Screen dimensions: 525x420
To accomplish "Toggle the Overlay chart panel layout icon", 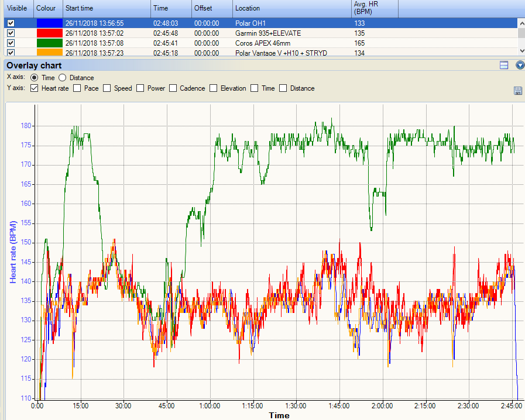I will click(x=504, y=65).
